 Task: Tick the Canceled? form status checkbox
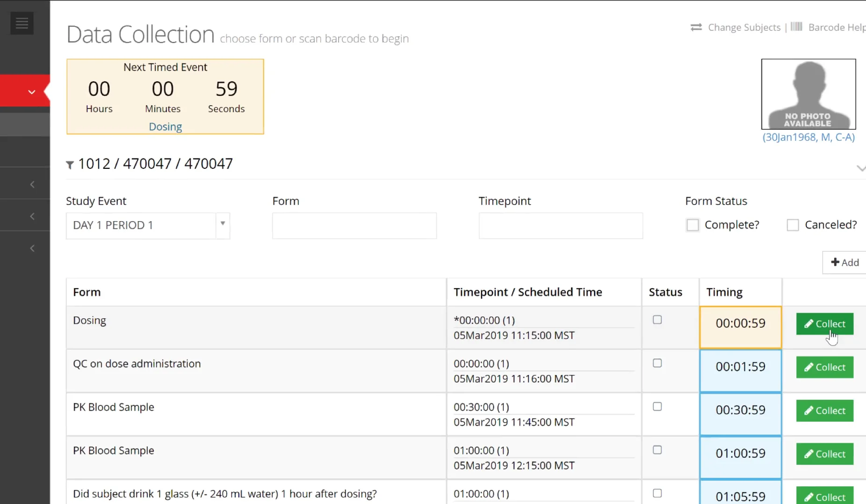(793, 225)
